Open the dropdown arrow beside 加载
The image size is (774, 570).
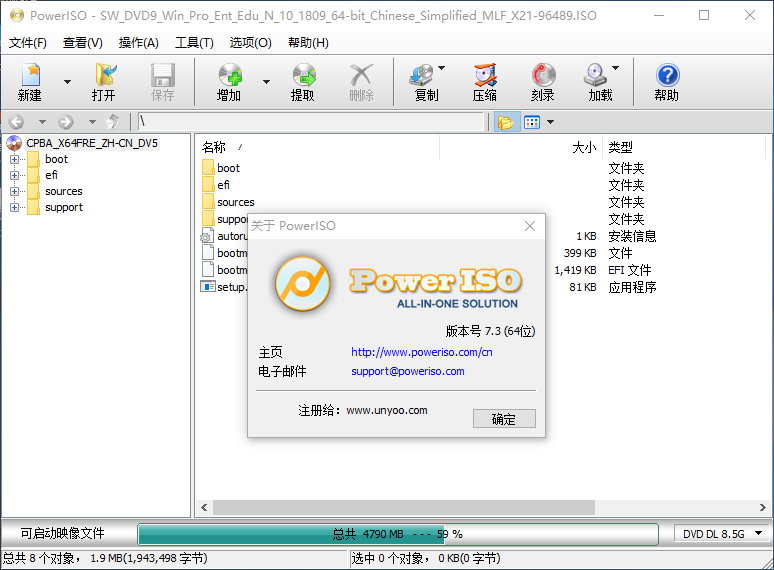coord(615,68)
